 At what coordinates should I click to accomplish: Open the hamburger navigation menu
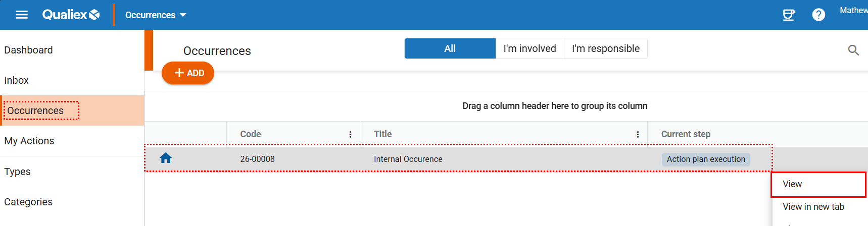tap(22, 15)
